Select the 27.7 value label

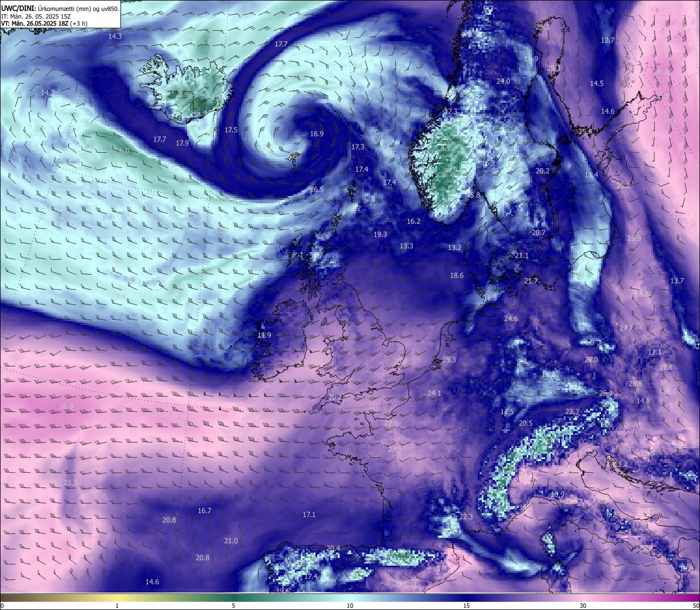tap(625, 328)
